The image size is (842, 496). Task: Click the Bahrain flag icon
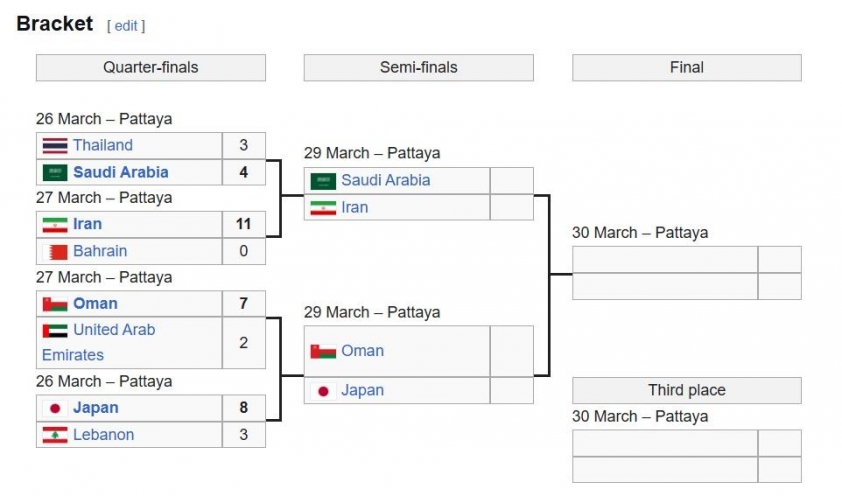click(55, 251)
